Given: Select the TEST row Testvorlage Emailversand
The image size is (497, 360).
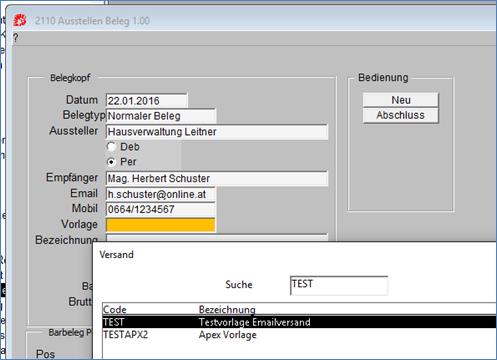Looking at the screenshot, I should pyautogui.click(x=299, y=322).
